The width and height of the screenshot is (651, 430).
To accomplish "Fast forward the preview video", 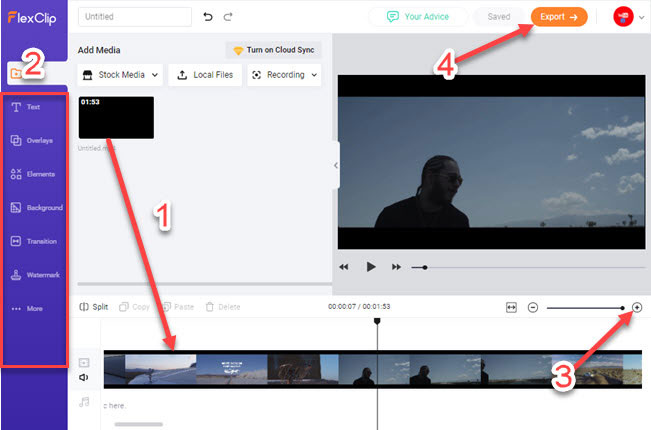I will pyautogui.click(x=396, y=267).
